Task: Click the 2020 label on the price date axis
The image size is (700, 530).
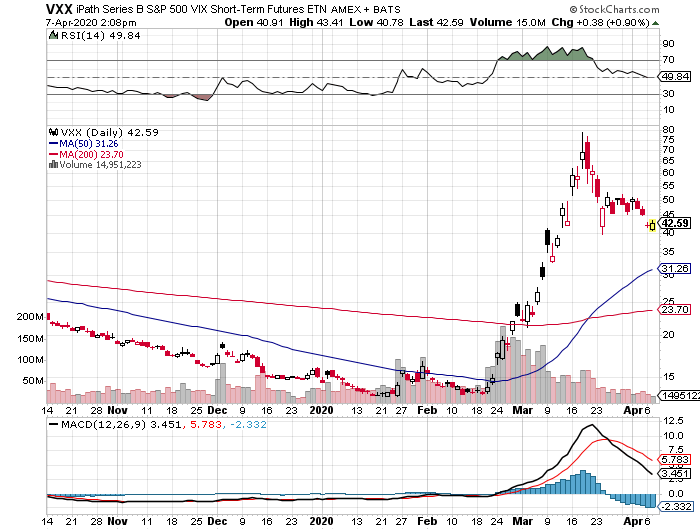Action: coord(321,410)
